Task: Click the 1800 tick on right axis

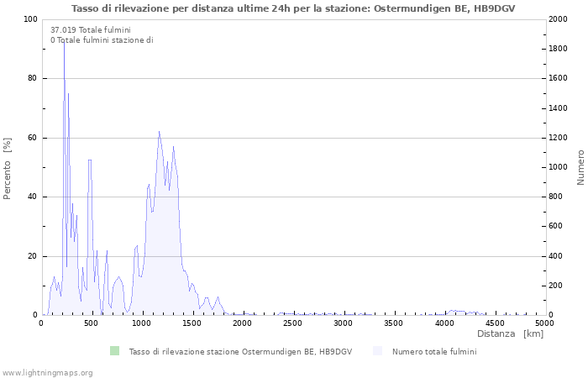Action: point(559,49)
